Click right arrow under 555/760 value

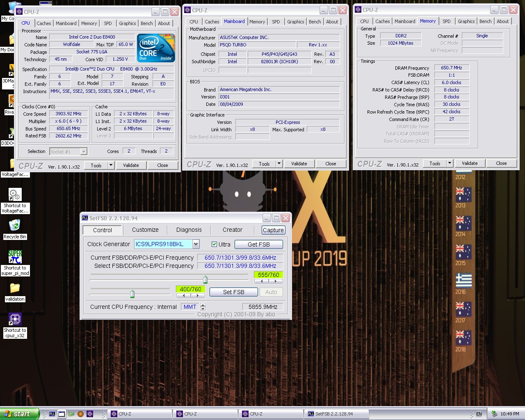click(x=276, y=281)
